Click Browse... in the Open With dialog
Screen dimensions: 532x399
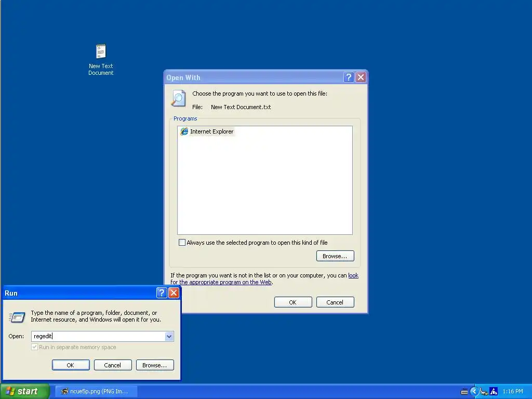pos(335,256)
